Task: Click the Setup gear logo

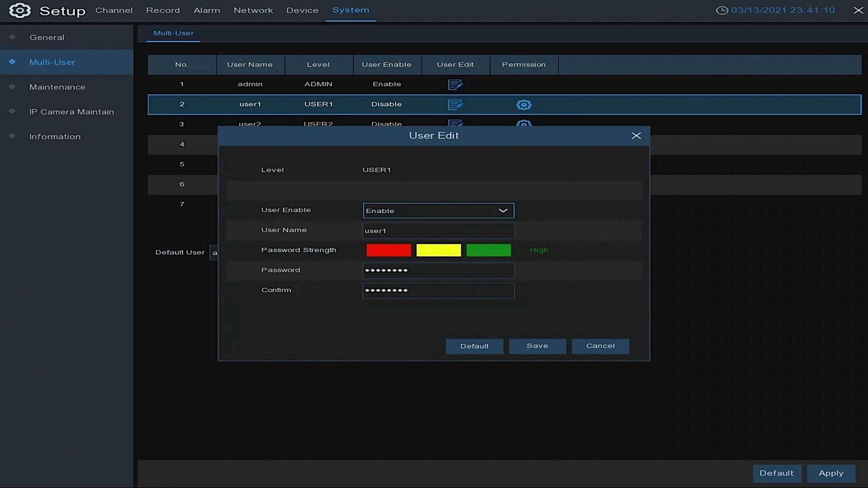Action: pyautogui.click(x=20, y=10)
